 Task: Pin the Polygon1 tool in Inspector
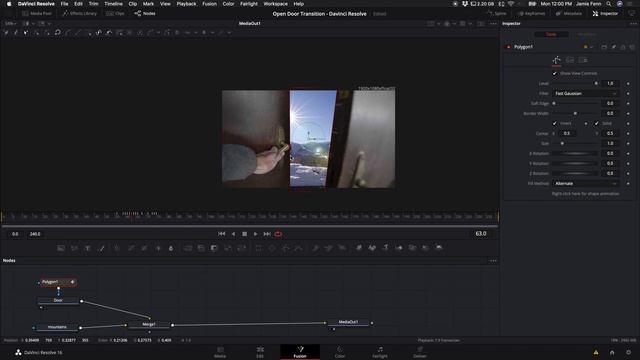pos(613,47)
